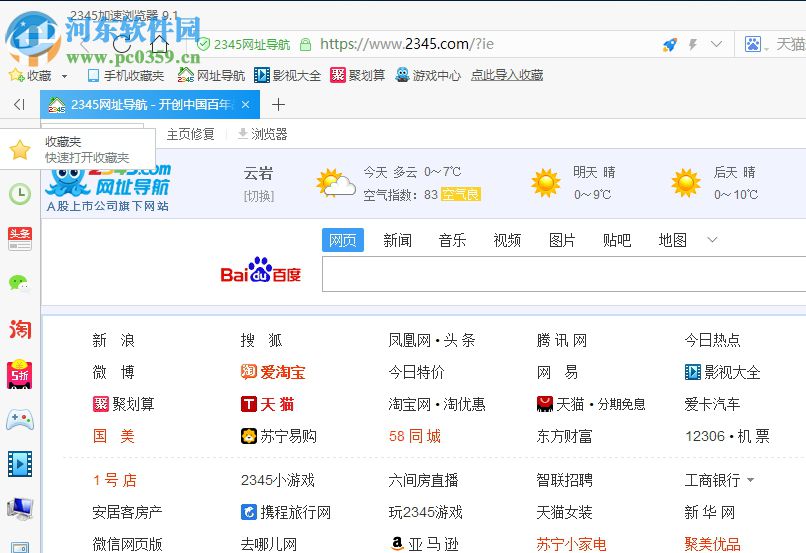
Task: Select the 地图 search tab
Action: tap(672, 240)
